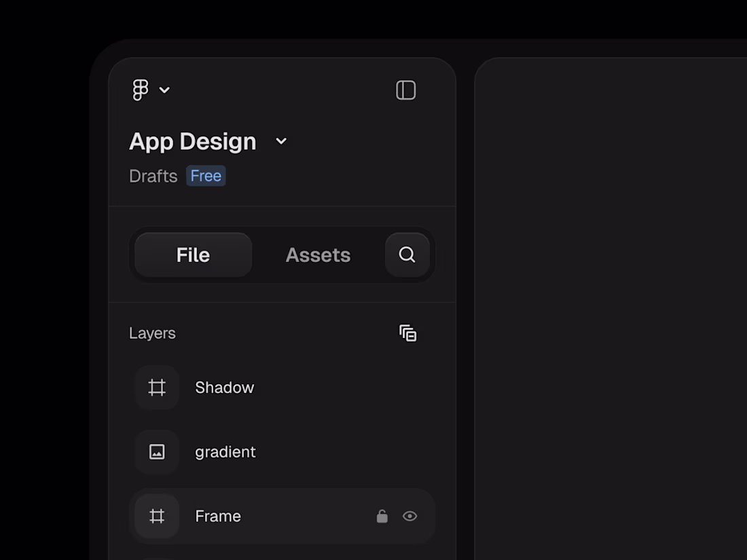Screen dimensions: 747x560
Task: Hide the Frame layer with the eye toggle
Action: [409, 516]
